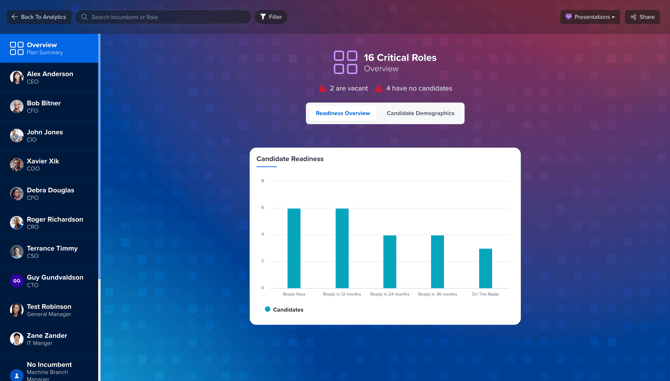The image size is (670, 381).
Task: Click the sidebar vertical scrollbar
Action: pyautogui.click(x=100, y=156)
